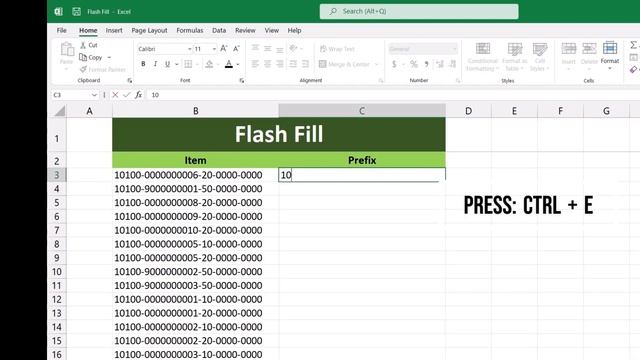The height and width of the screenshot is (360, 640).
Task: Click the Copy button in Clipboard
Action: point(91,58)
